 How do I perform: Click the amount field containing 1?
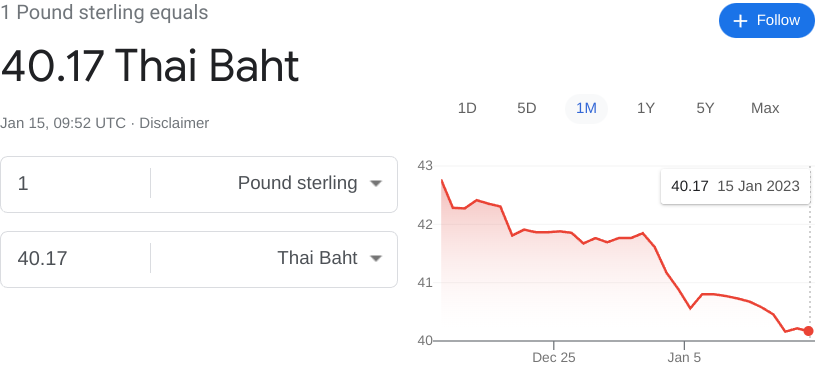(75, 183)
